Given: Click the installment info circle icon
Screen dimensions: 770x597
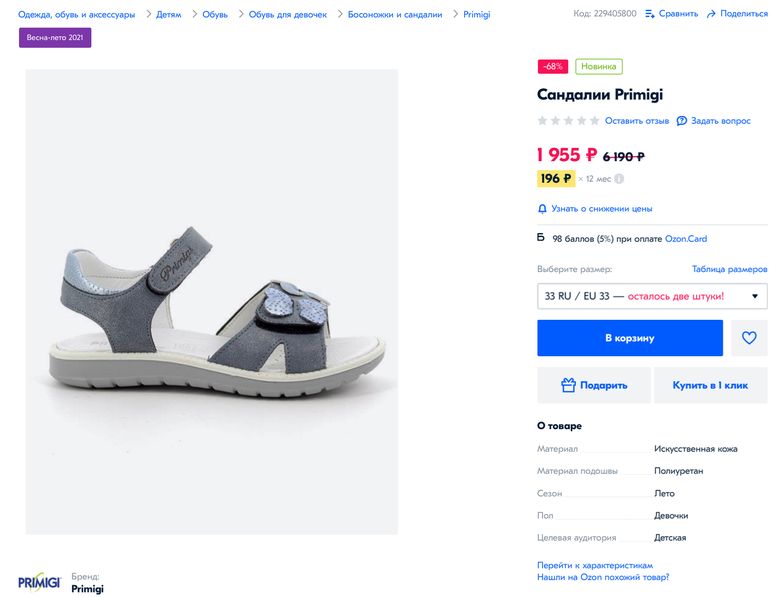Looking at the screenshot, I should [x=619, y=179].
